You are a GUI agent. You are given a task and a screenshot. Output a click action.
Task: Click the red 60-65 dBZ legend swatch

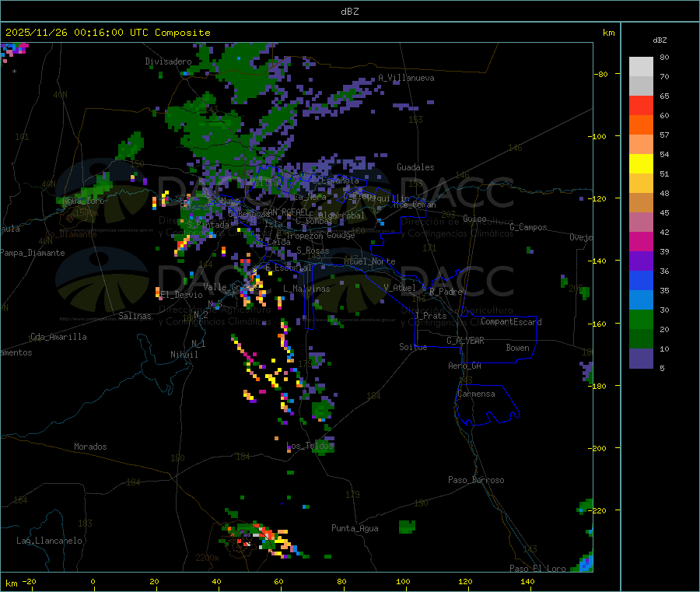click(x=641, y=105)
